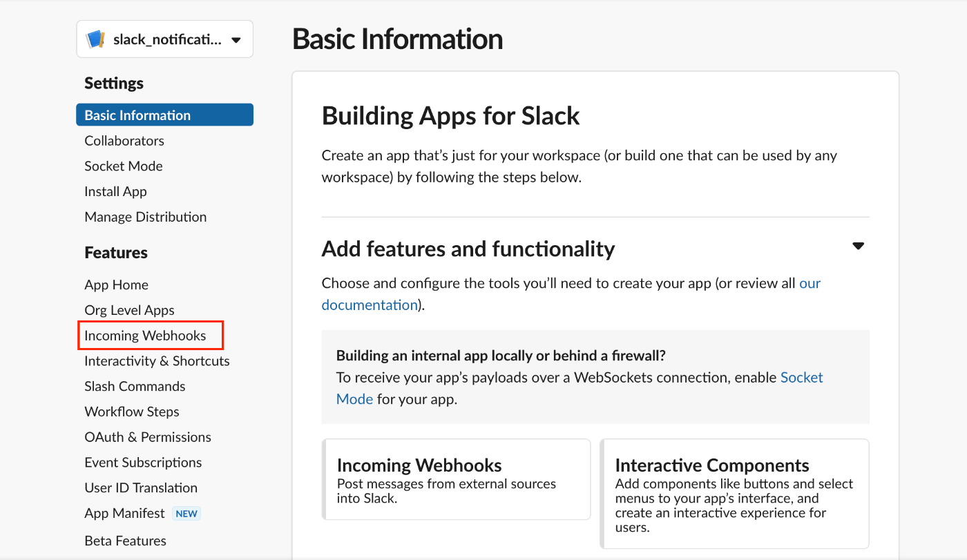This screenshot has height=560, width=967.
Task: Open the Interactive Components feature card
Action: coord(734,494)
